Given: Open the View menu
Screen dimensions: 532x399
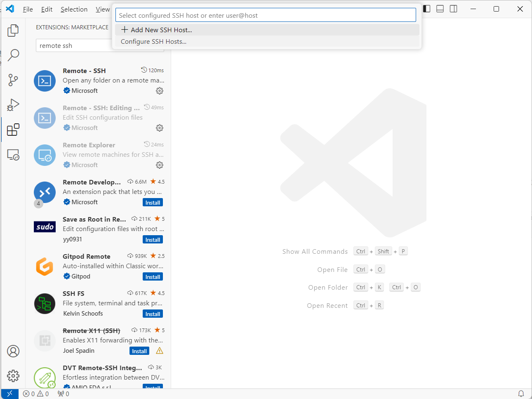Looking at the screenshot, I should 103,9.
